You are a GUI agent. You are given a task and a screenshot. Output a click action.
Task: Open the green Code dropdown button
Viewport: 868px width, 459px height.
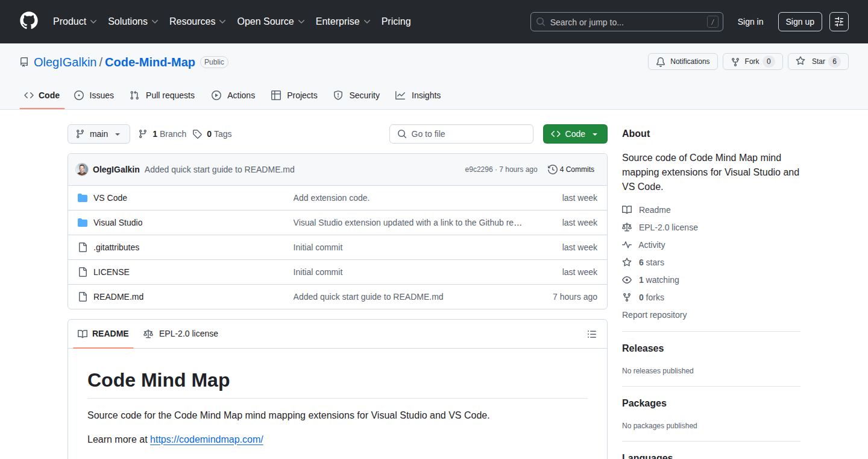575,134
